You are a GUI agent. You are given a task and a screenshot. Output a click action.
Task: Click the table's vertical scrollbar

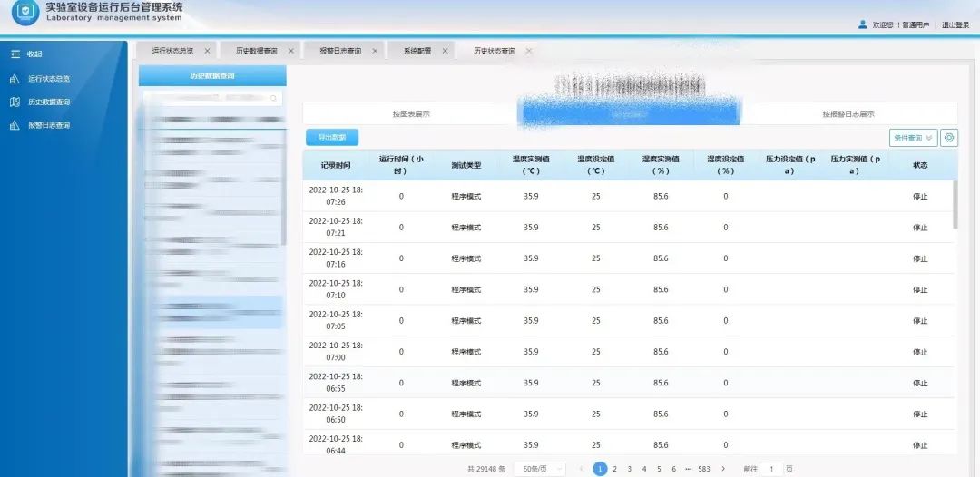(954, 204)
